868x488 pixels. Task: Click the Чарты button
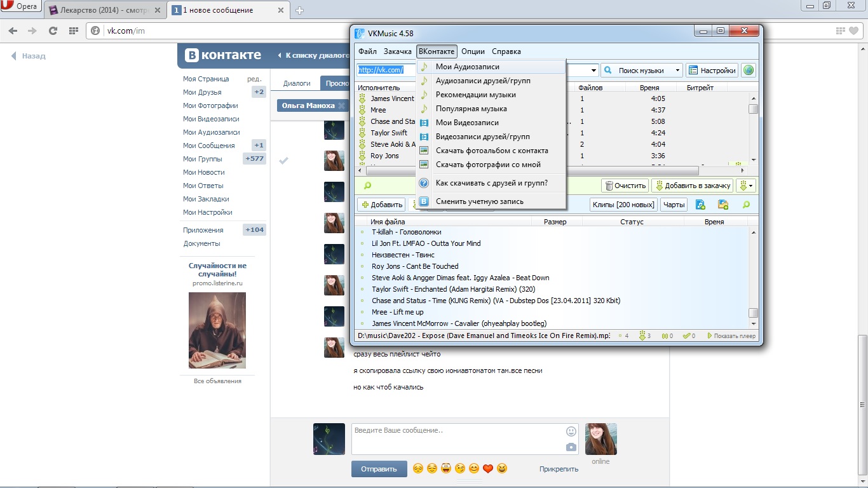(x=674, y=205)
